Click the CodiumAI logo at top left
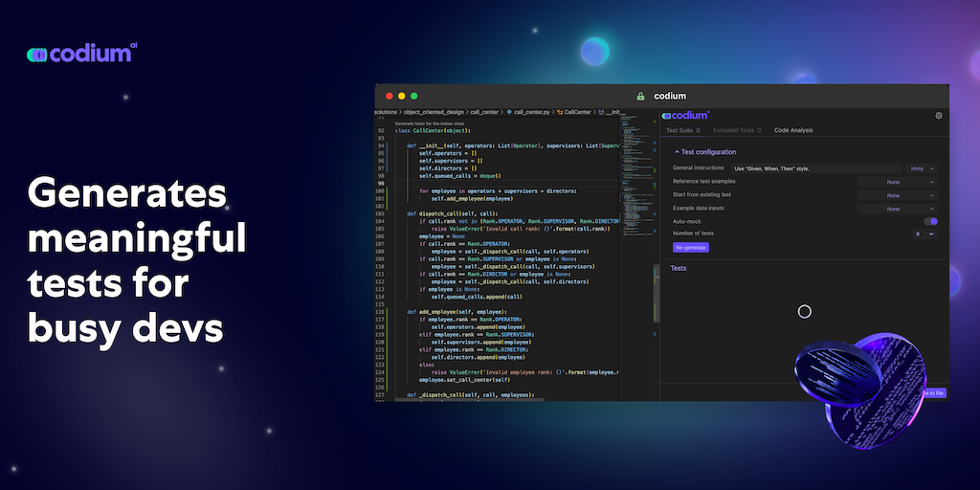This screenshot has width=980, height=490. [81, 54]
